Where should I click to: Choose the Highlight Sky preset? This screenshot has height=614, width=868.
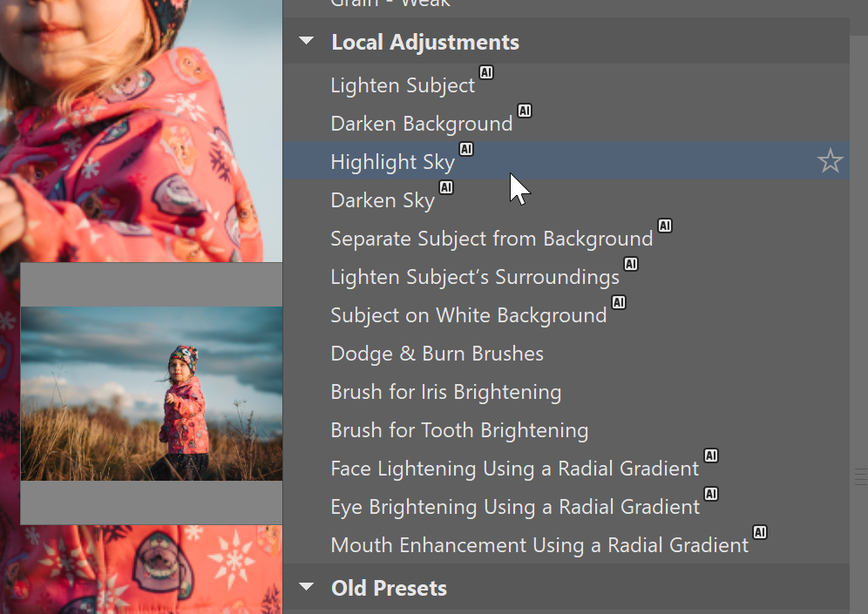[x=392, y=162]
